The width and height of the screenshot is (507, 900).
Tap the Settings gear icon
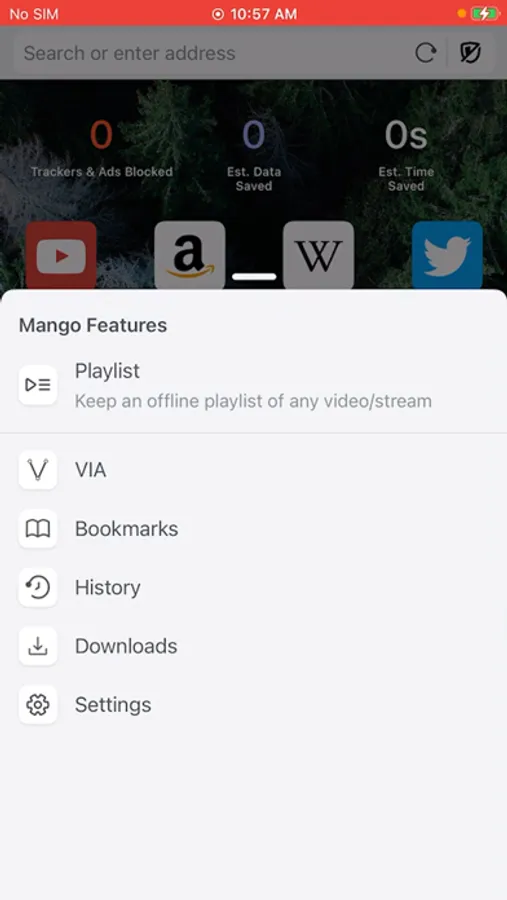(x=38, y=705)
